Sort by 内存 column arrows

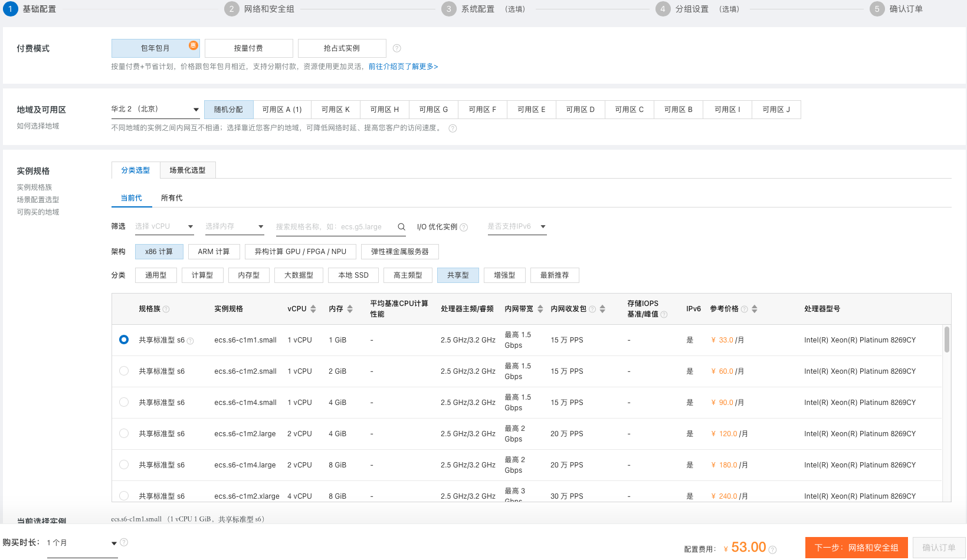click(x=350, y=309)
